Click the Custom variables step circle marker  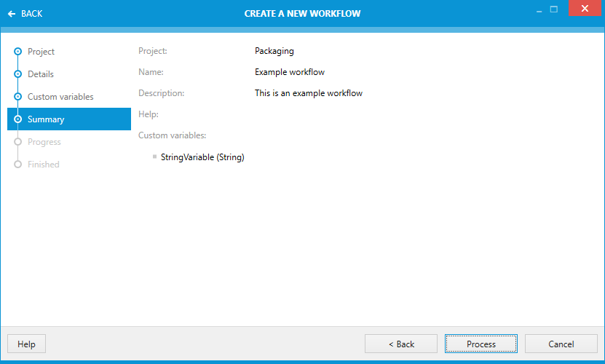(17, 97)
